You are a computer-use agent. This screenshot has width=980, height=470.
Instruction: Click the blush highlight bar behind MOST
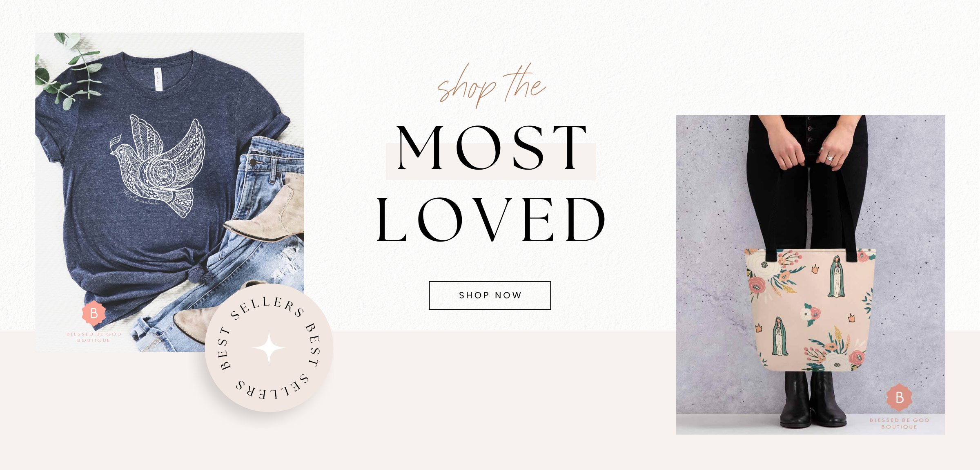pyautogui.click(x=491, y=161)
